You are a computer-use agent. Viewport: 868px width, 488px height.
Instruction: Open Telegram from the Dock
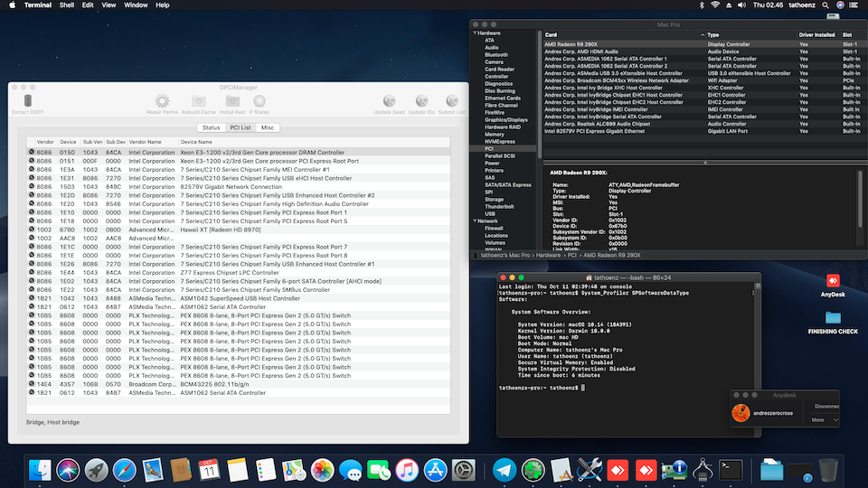[505, 469]
